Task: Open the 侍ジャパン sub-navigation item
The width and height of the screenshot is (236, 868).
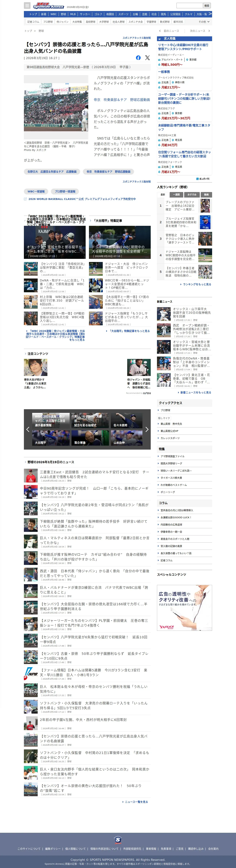Action: tap(62, 21)
